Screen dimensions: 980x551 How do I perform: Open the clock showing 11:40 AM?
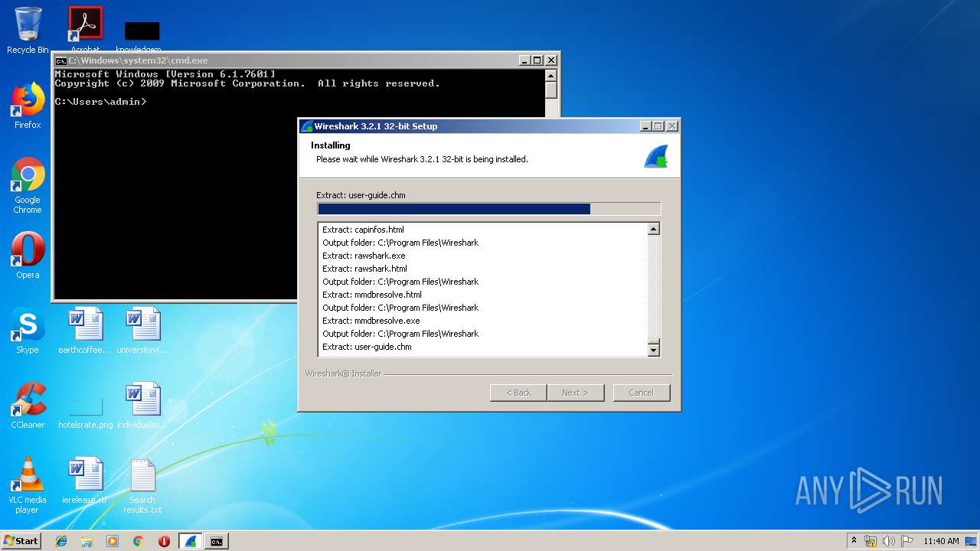click(941, 541)
